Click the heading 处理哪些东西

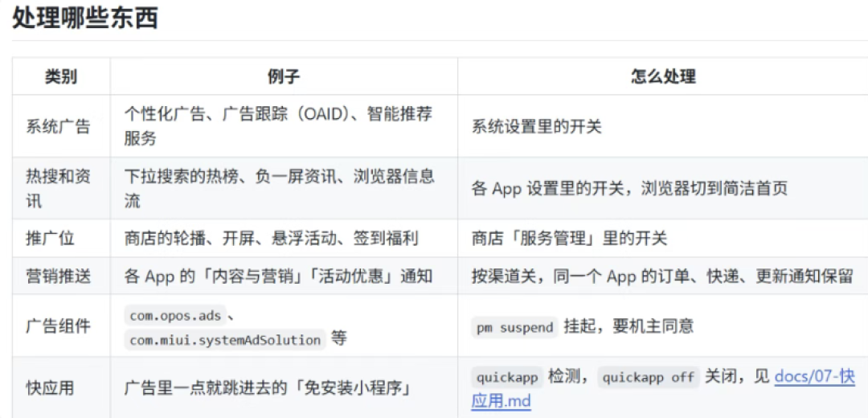tap(84, 18)
